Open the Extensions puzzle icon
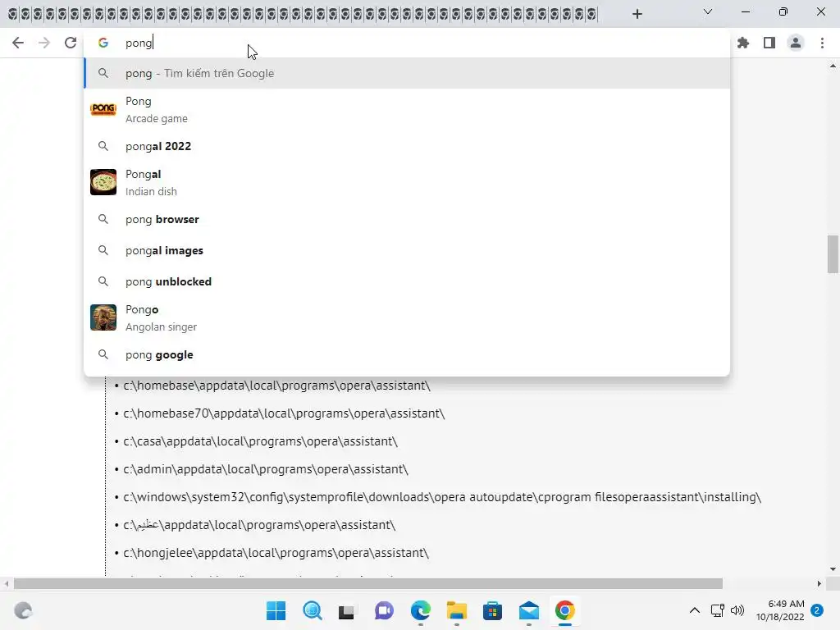 tap(743, 43)
